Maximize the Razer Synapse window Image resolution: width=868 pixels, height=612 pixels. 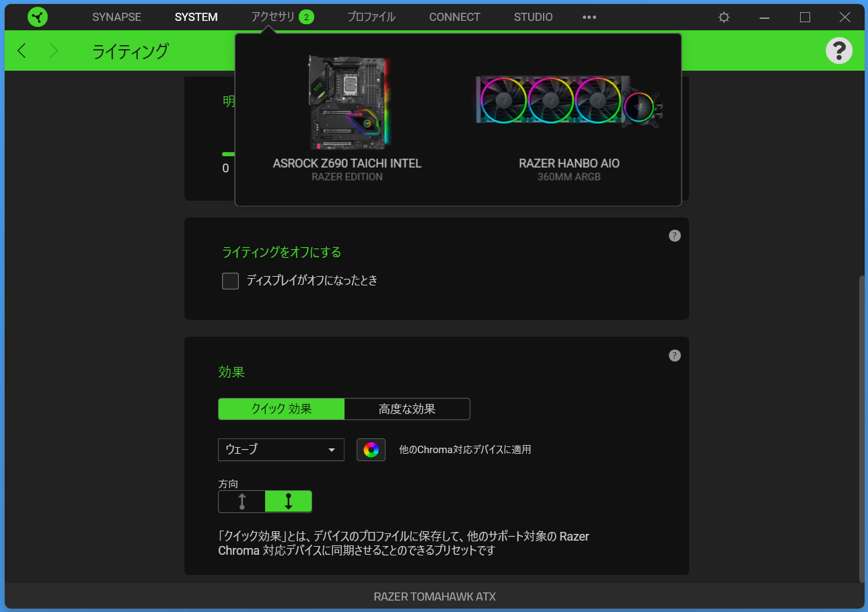pos(805,18)
